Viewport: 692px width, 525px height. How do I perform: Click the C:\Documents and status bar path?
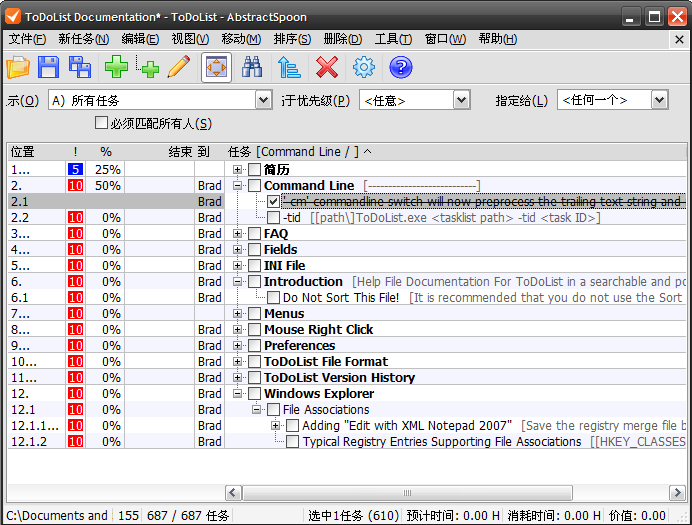click(x=57, y=515)
